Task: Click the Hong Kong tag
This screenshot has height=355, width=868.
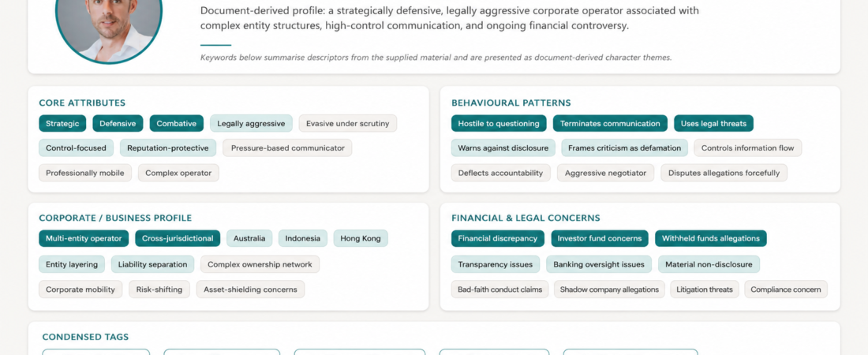Action: point(361,238)
